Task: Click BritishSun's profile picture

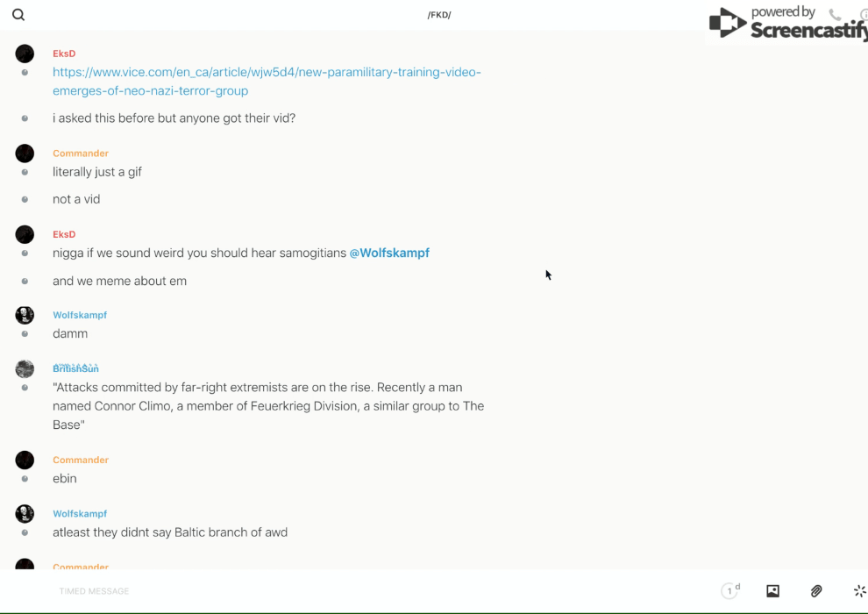Action: pyautogui.click(x=25, y=368)
